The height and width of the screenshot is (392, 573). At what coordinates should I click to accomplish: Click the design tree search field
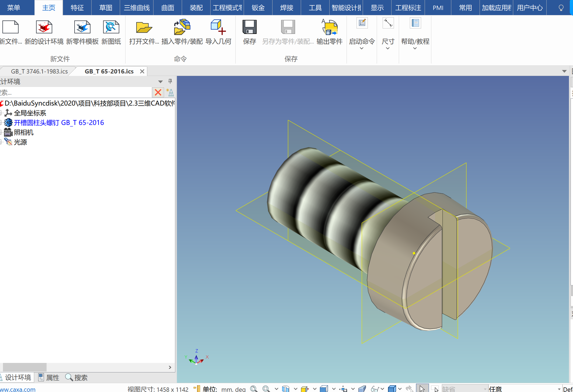point(75,93)
